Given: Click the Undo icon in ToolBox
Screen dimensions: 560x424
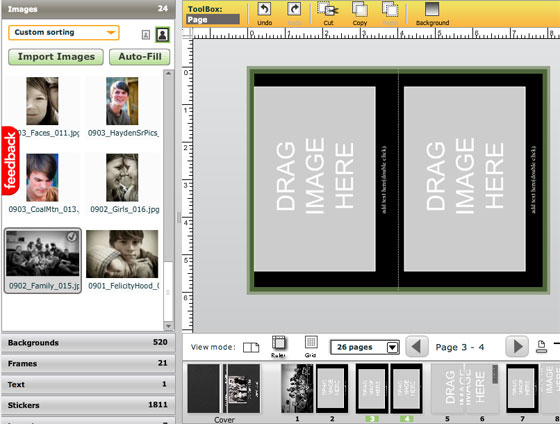Looking at the screenshot, I should (264, 9).
